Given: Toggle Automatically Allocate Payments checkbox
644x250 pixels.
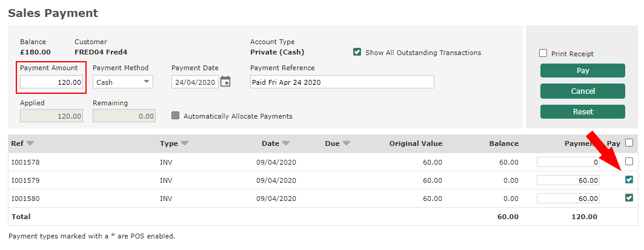Looking at the screenshot, I should (176, 116).
